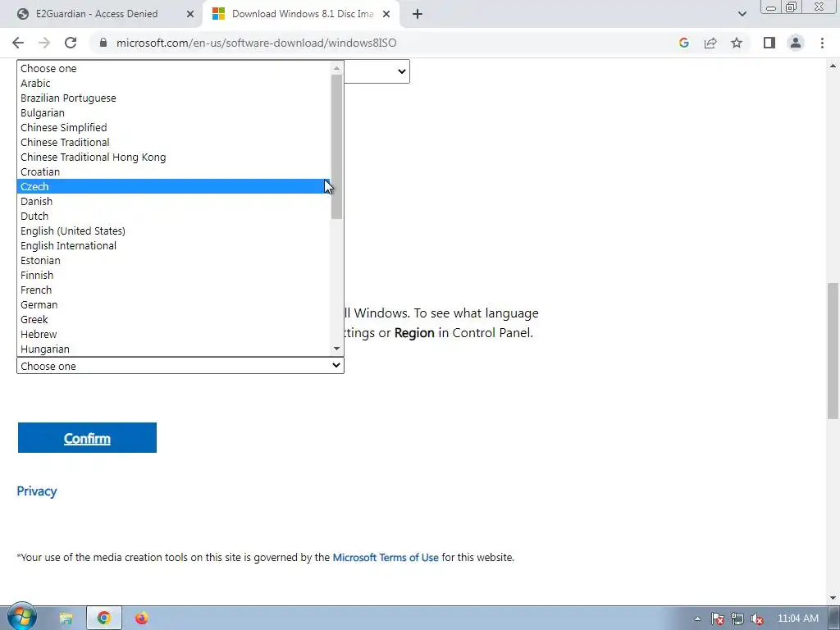Show hidden system tray icons
Viewport: 840px width, 630px height.
pyautogui.click(x=697, y=619)
